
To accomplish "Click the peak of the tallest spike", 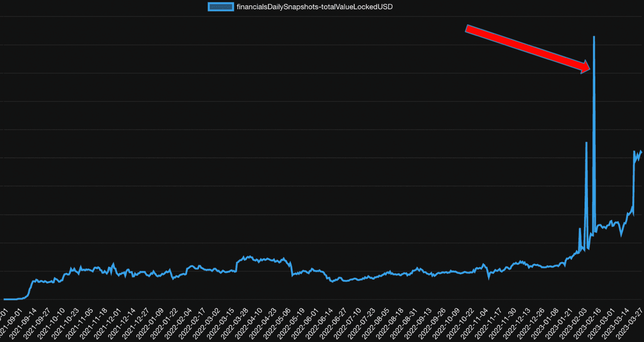I will (x=593, y=37).
